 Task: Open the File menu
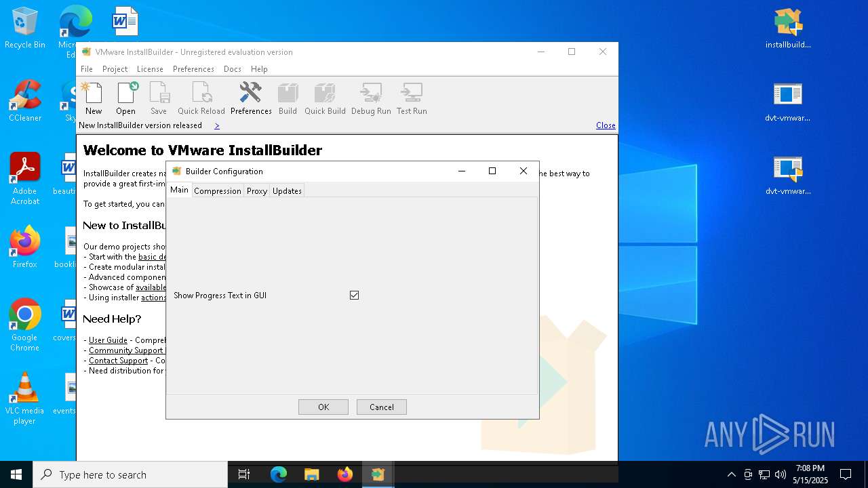(87, 69)
